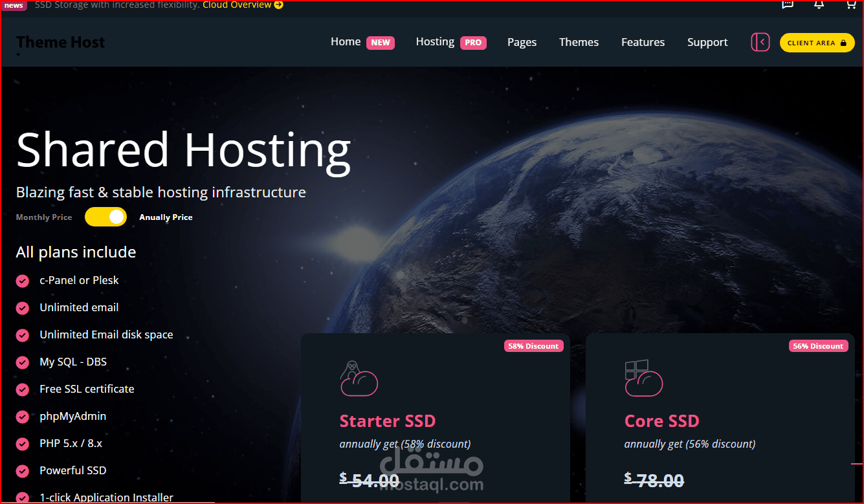Click the Client Area button
The image size is (864, 504).
point(817,43)
